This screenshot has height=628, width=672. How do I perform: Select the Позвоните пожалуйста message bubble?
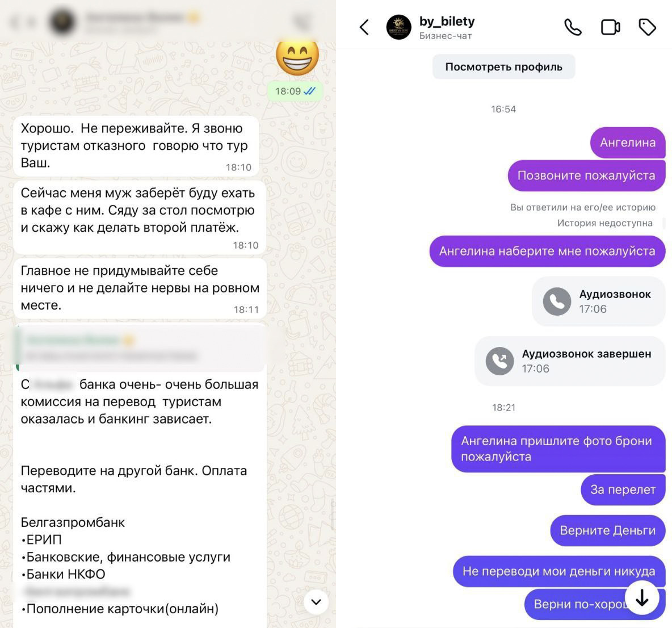[x=586, y=176]
